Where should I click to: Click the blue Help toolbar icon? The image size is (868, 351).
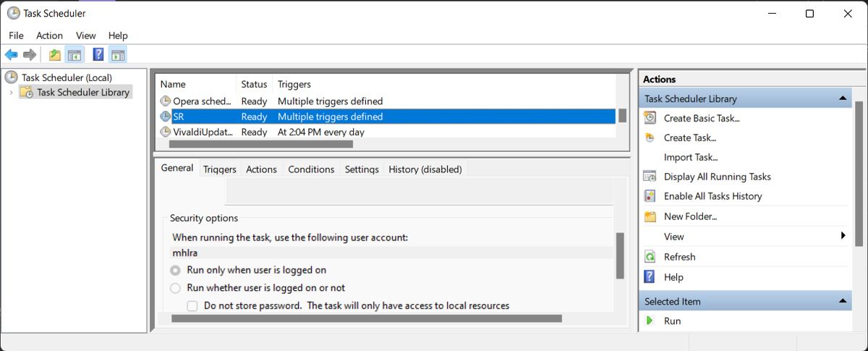pos(98,54)
